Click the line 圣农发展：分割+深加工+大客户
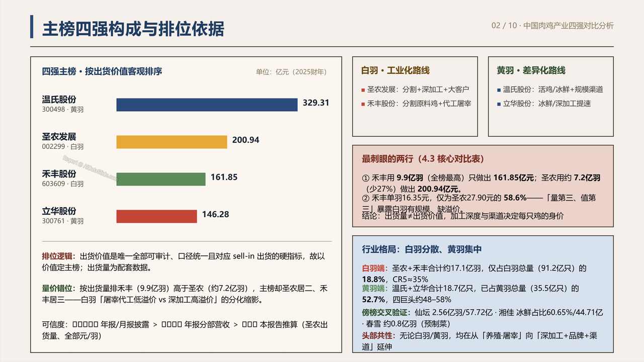 tap(418, 89)
